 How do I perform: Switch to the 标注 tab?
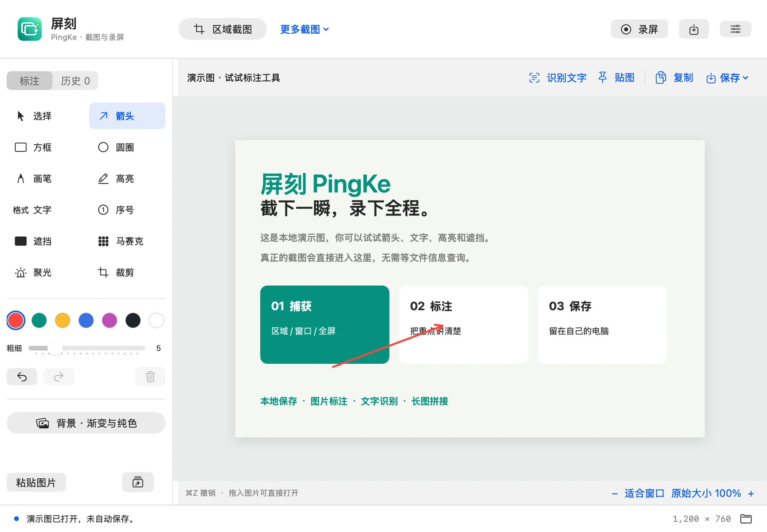[x=29, y=81]
